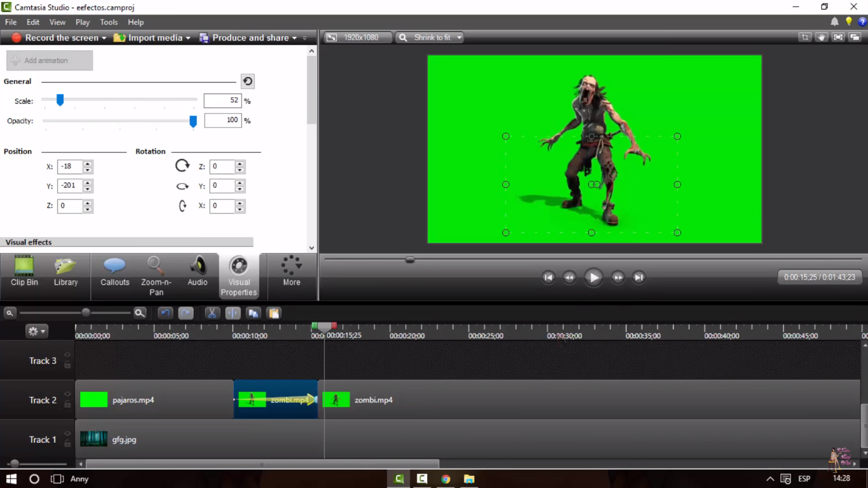Zoom out the timeline magnifier icon
This screenshot has width=868, height=488.
10,313
